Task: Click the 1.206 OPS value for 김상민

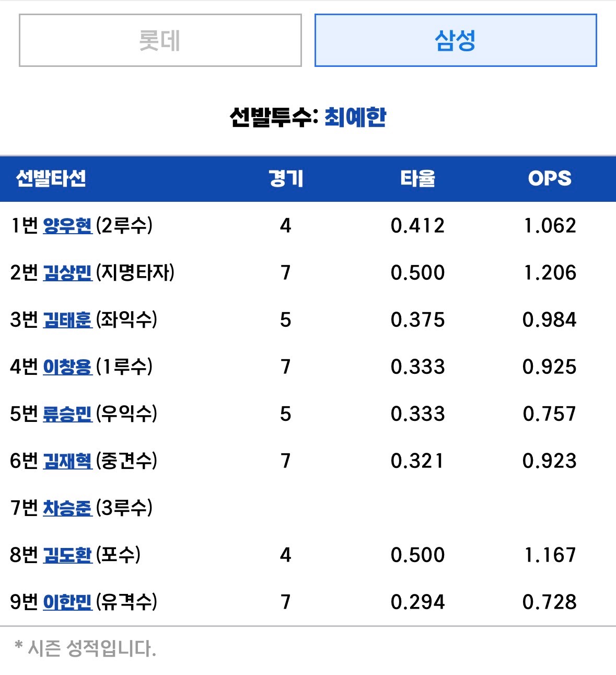Action: click(x=550, y=273)
